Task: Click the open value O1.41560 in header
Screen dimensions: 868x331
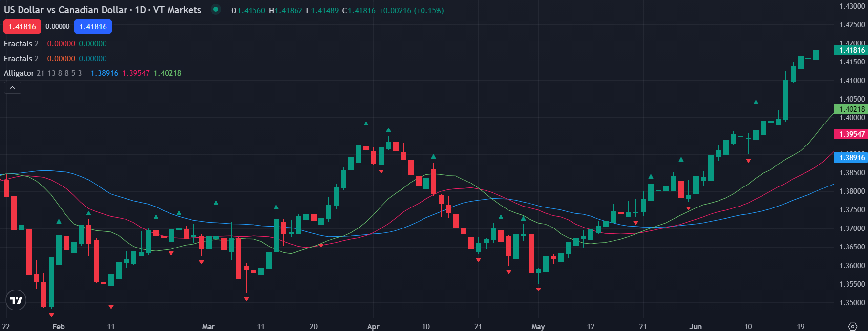Action: point(248,11)
